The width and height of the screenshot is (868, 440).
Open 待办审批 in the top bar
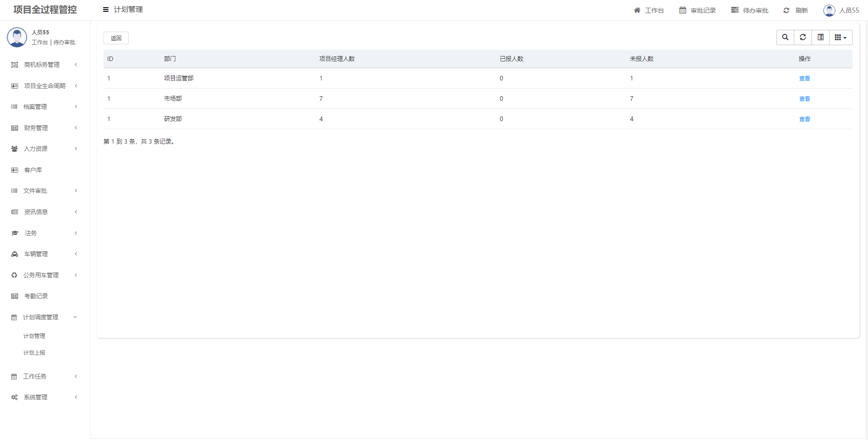click(750, 10)
